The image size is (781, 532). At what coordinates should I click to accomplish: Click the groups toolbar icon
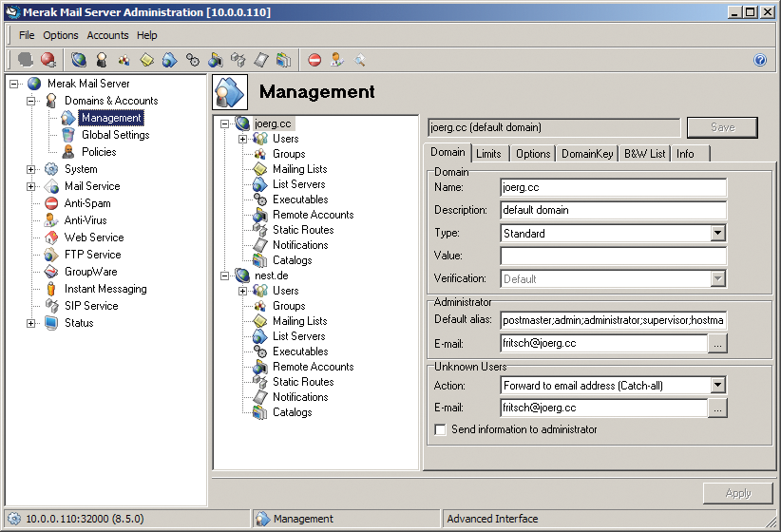(x=124, y=60)
